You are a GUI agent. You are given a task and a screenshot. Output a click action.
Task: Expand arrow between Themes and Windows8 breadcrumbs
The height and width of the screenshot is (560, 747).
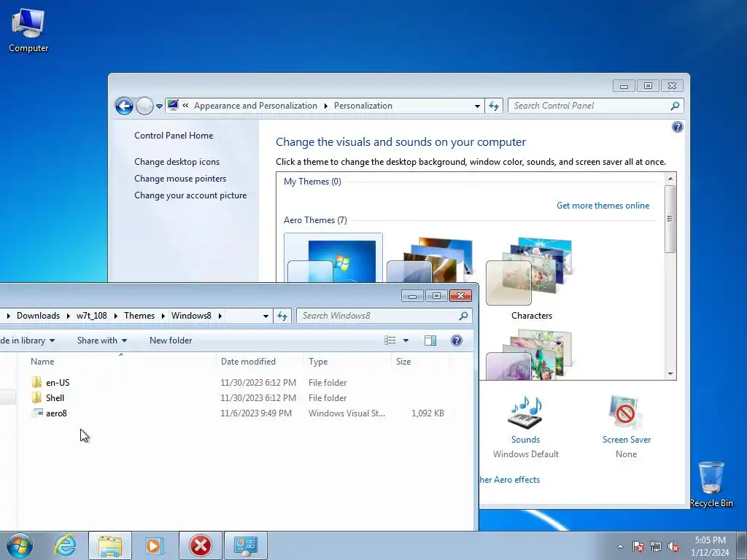(x=163, y=316)
